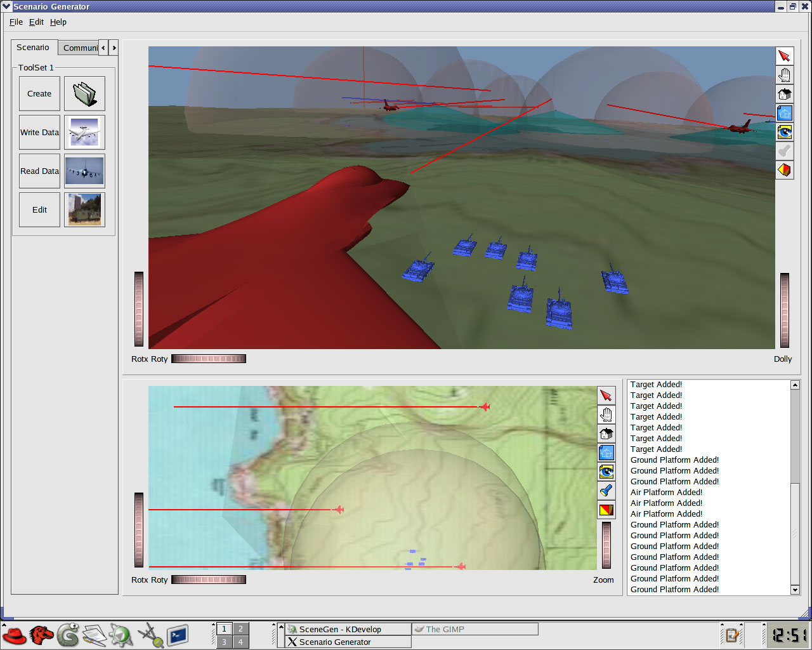Click the set home icon in map view
812x650 pixels.
click(x=606, y=453)
